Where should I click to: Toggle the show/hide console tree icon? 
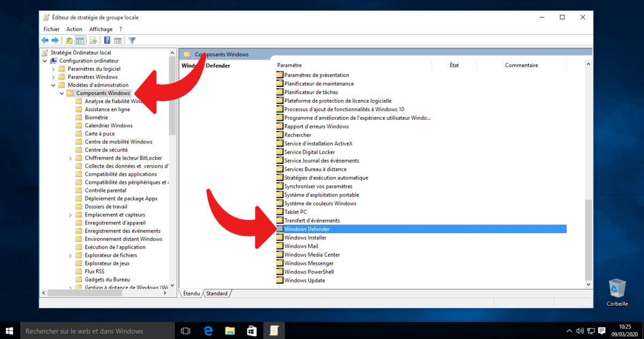pyautogui.click(x=80, y=40)
